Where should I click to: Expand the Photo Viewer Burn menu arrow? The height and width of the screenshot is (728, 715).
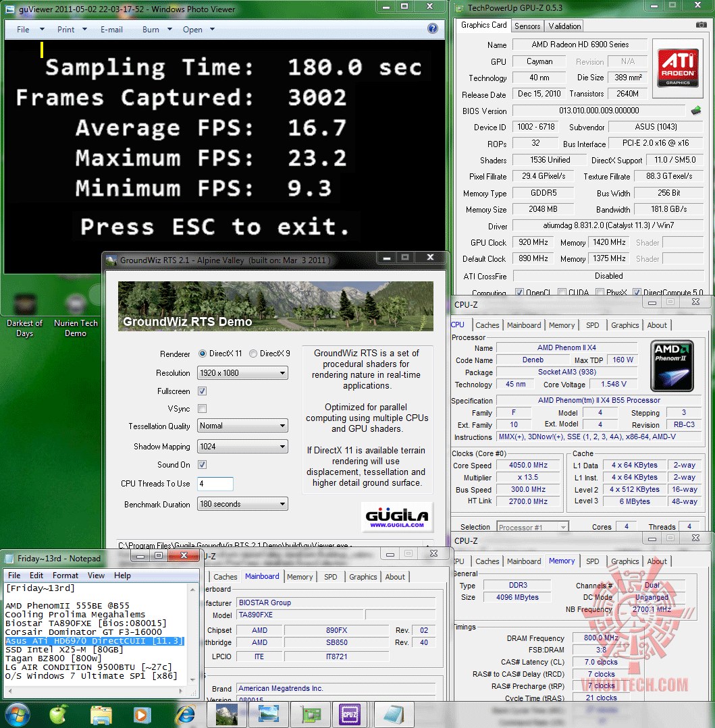169,29
